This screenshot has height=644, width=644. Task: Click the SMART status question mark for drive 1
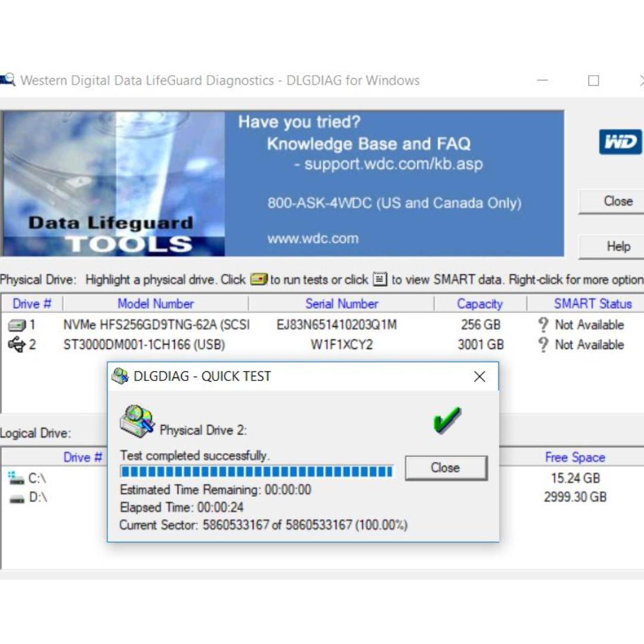point(543,325)
